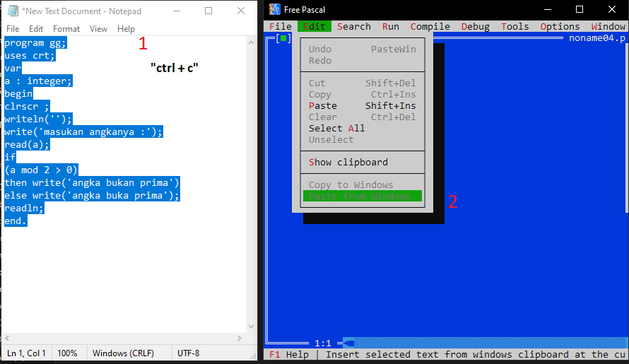Click the 'program gg;' line in Notepad
The width and height of the screenshot is (629, 364).
point(35,43)
